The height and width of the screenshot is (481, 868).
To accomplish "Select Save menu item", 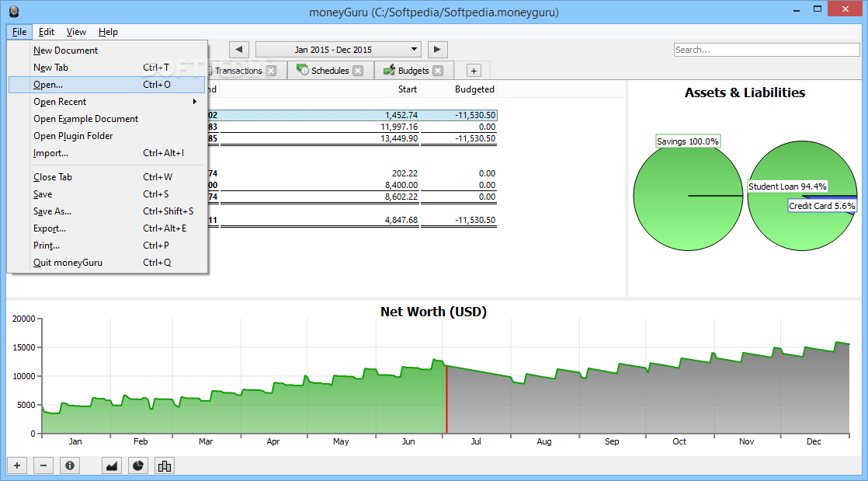I will click(108, 194).
